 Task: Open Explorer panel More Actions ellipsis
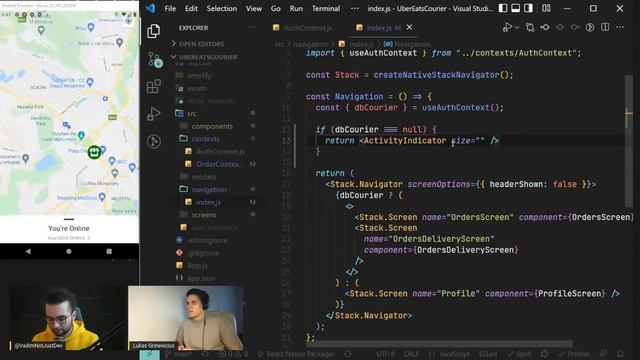252,27
